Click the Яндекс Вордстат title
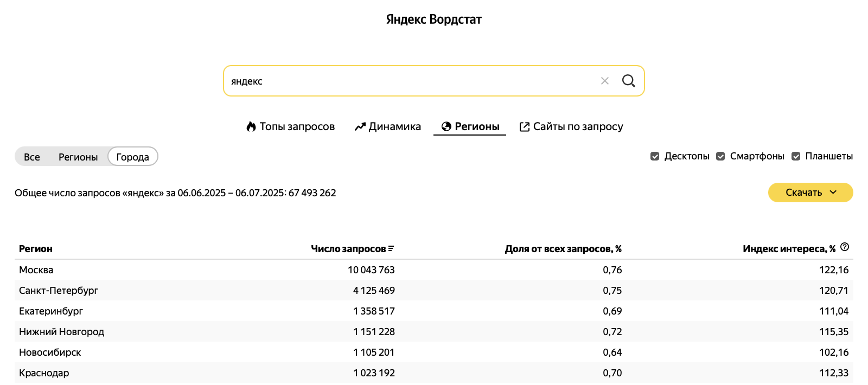The height and width of the screenshot is (385, 868). point(434,20)
